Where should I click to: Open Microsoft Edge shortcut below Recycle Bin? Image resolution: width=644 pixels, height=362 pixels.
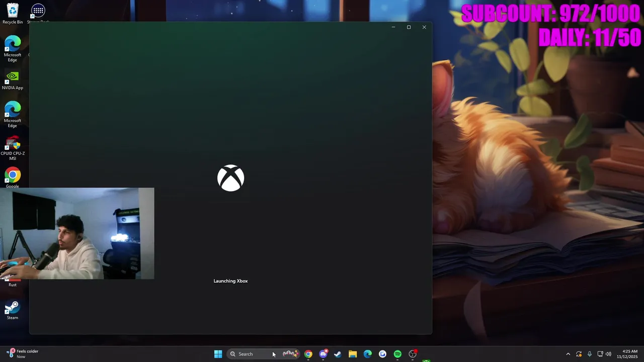coord(13,49)
